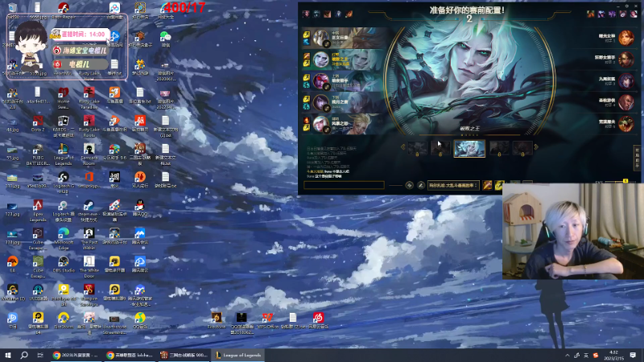This screenshot has height=362, width=644.
Task: Open the Hearthstone streamer tool shortcut
Action: 114,323
